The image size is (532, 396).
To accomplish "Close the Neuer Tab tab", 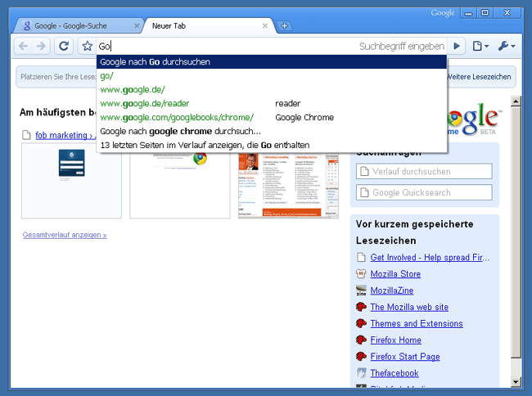I will [265, 25].
